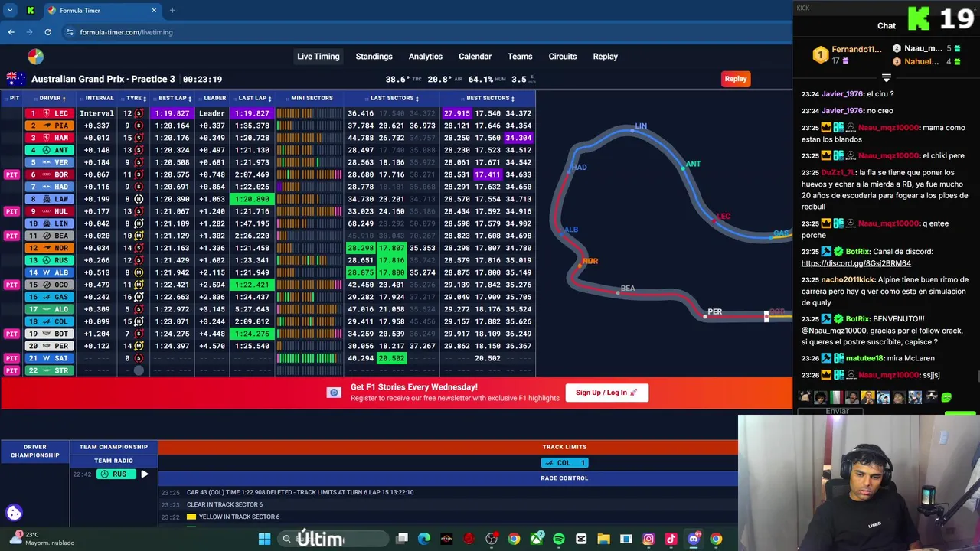The width and height of the screenshot is (980, 551).
Task: Click the browser forward arrow
Action: 29,32
